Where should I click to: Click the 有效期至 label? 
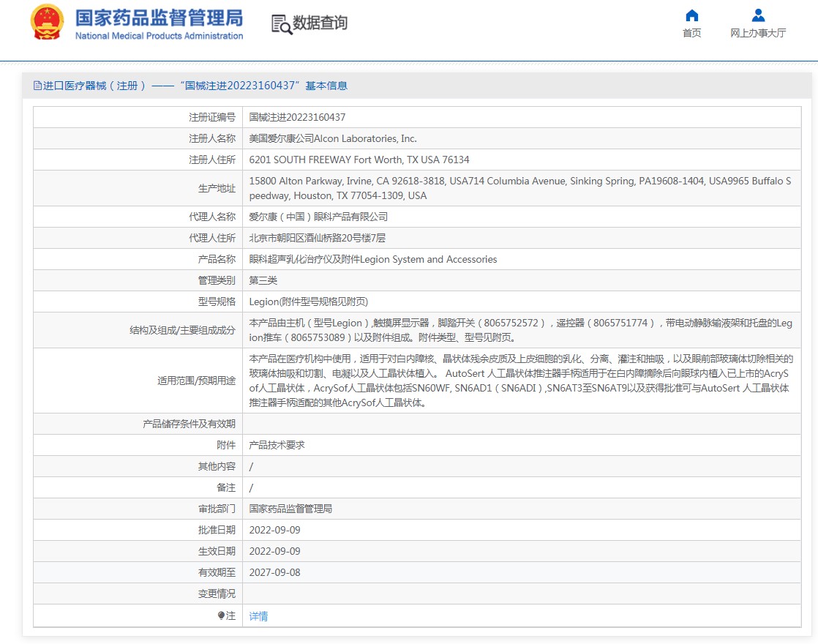[x=217, y=572]
